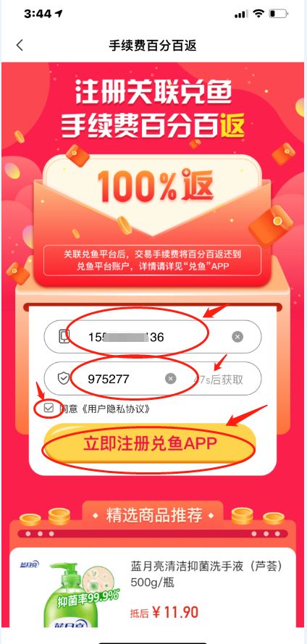Screen dimensions: 307x644
Task: Tap the 47s后获取 resend code text
Action: (219, 380)
